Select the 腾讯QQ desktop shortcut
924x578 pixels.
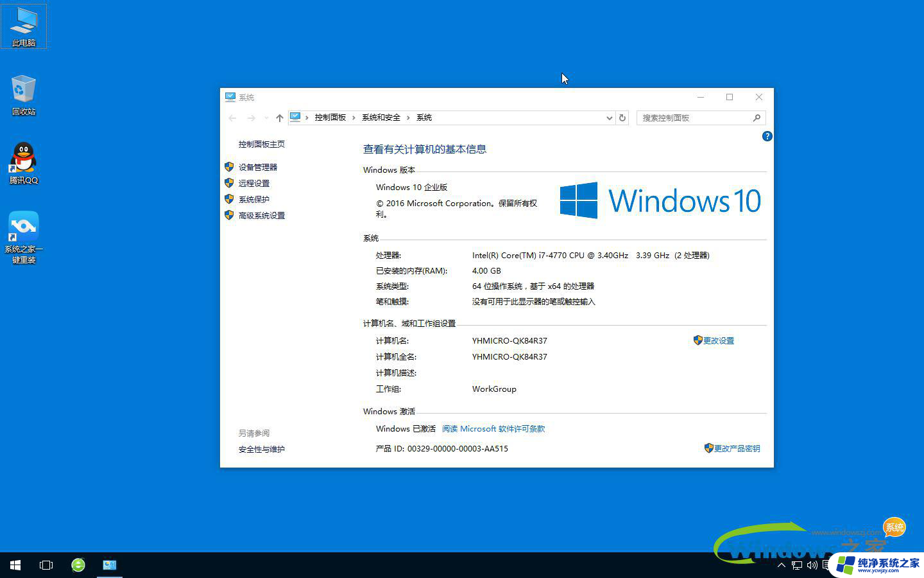click(x=24, y=164)
